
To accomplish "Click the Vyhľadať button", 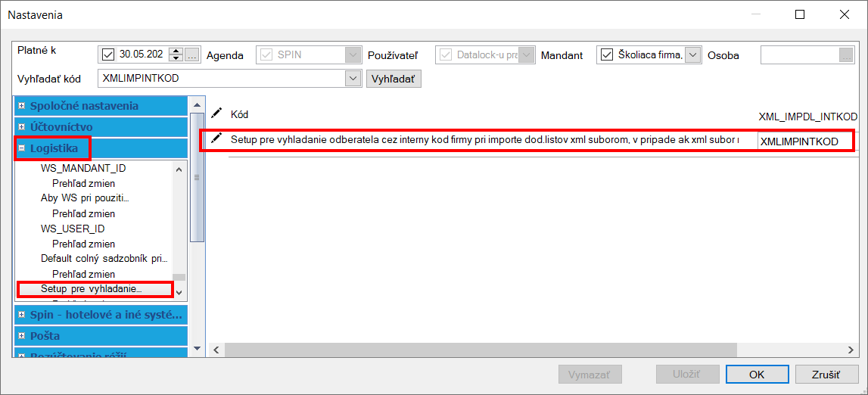I will (x=394, y=79).
